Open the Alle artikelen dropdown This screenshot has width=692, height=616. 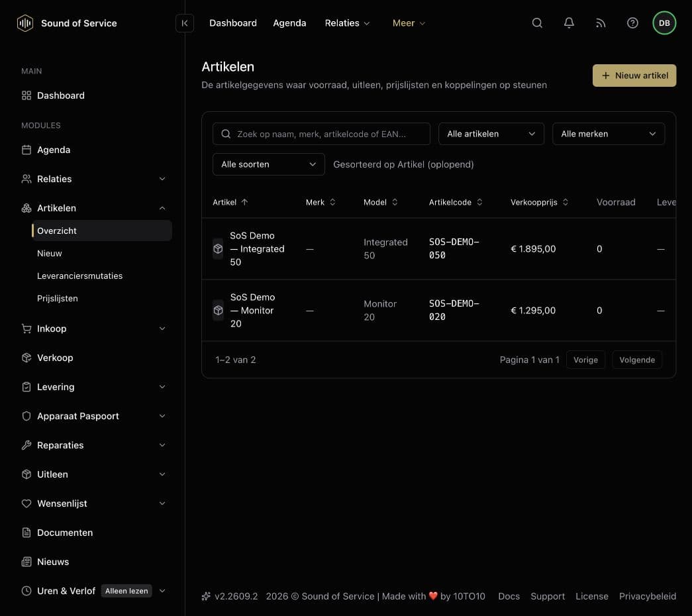[x=491, y=134]
